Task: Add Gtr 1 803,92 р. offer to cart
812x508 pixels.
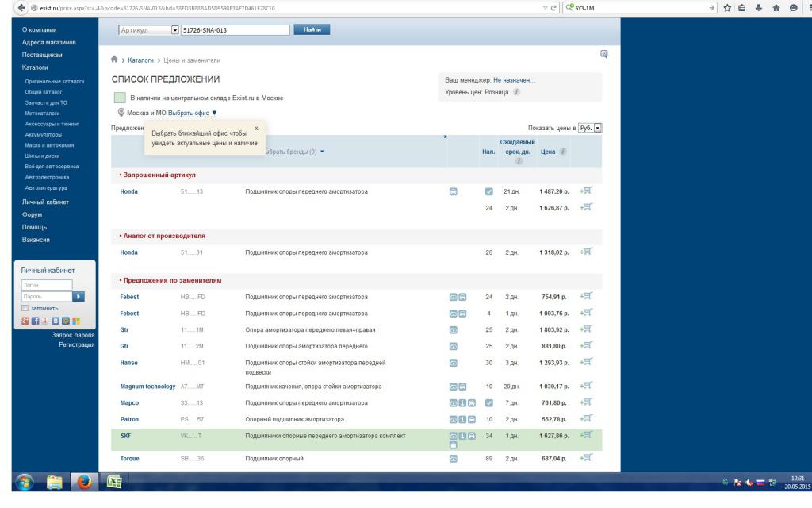Action: [x=586, y=329]
